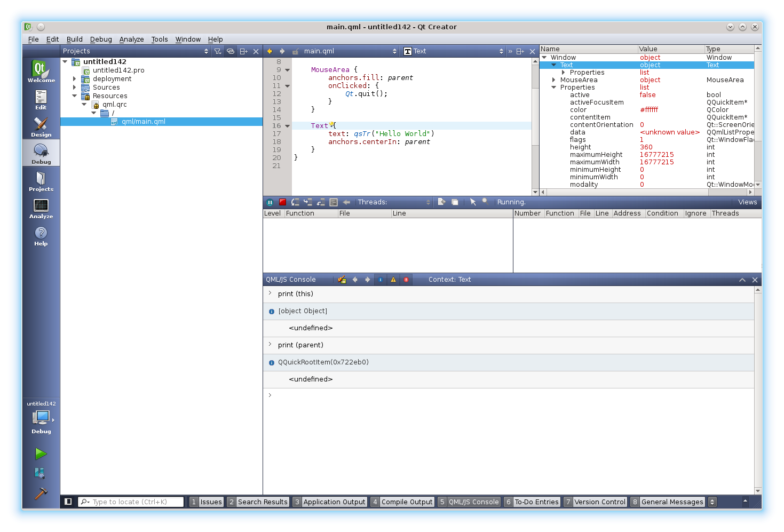784x532 pixels.
Task: Open Issues output pane
Action: [207, 502]
